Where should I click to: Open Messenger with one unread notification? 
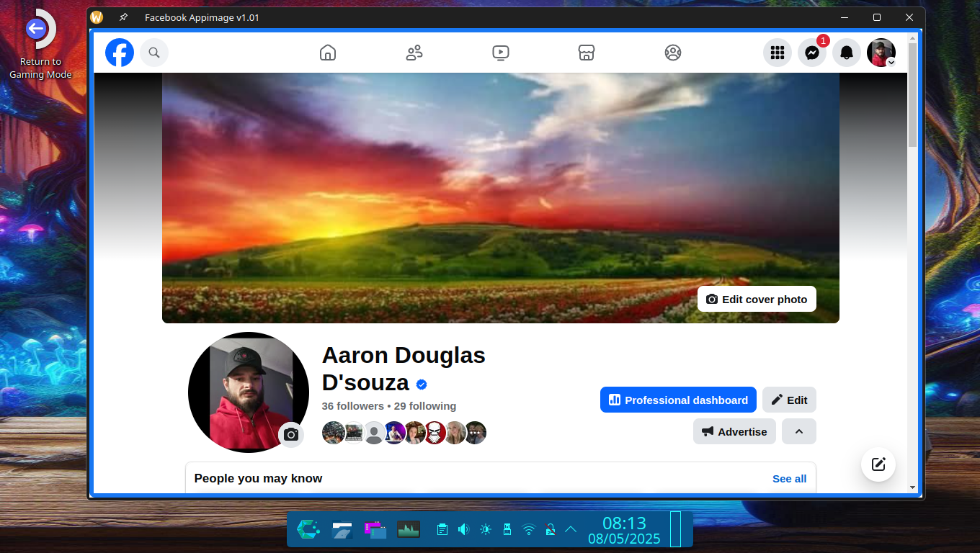(x=812, y=53)
